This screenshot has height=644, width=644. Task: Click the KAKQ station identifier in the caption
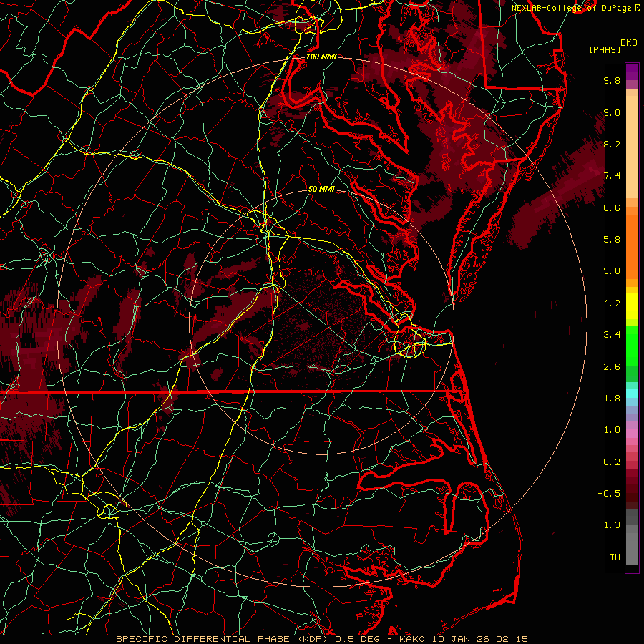412,639
